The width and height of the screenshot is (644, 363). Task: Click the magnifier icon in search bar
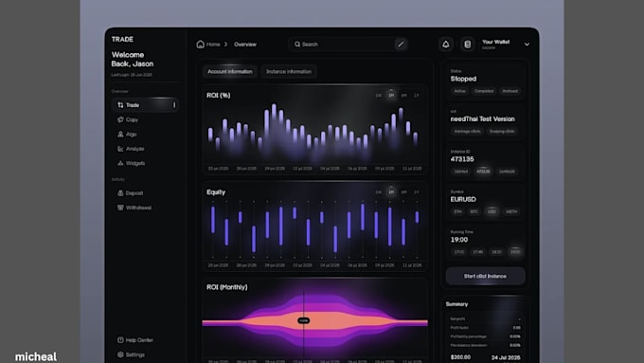[x=297, y=44]
